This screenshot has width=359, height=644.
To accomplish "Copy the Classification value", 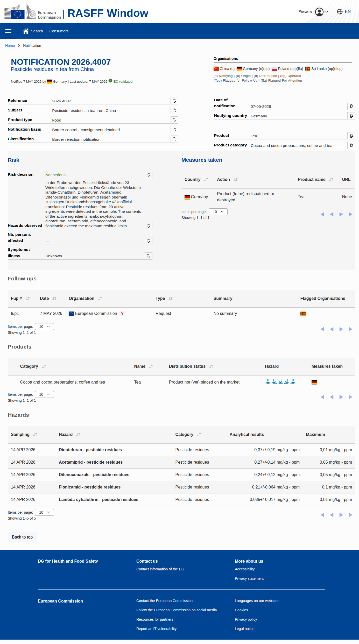I will click(x=174, y=139).
